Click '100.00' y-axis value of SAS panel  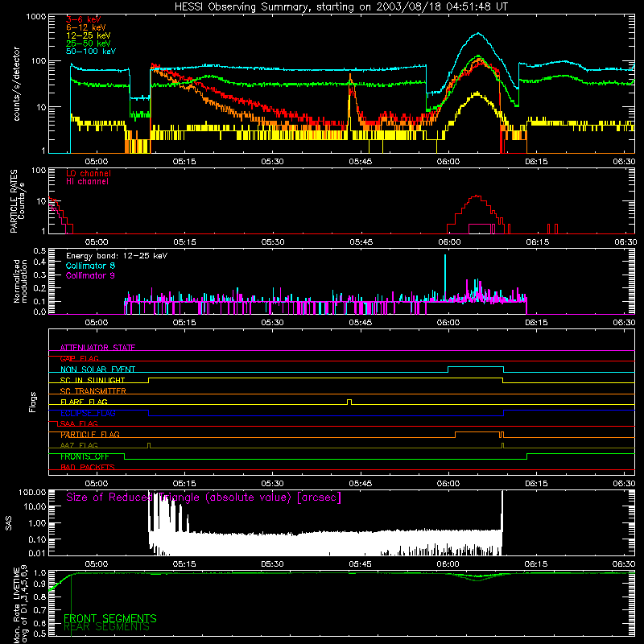click(x=32, y=492)
